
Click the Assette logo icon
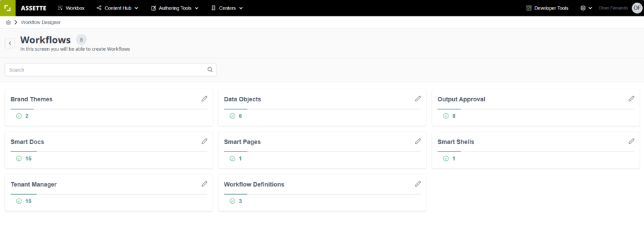pyautogui.click(x=8, y=8)
